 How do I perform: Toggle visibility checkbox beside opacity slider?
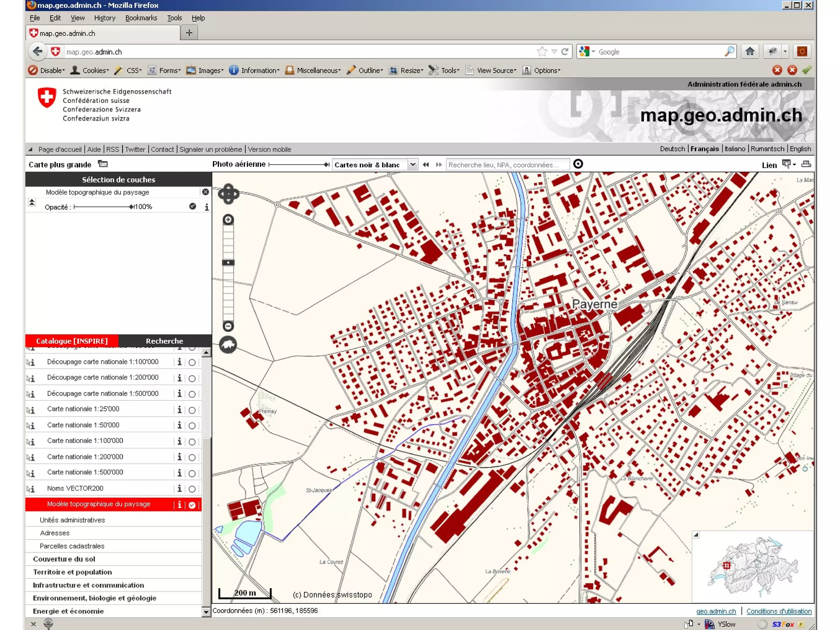pos(192,206)
